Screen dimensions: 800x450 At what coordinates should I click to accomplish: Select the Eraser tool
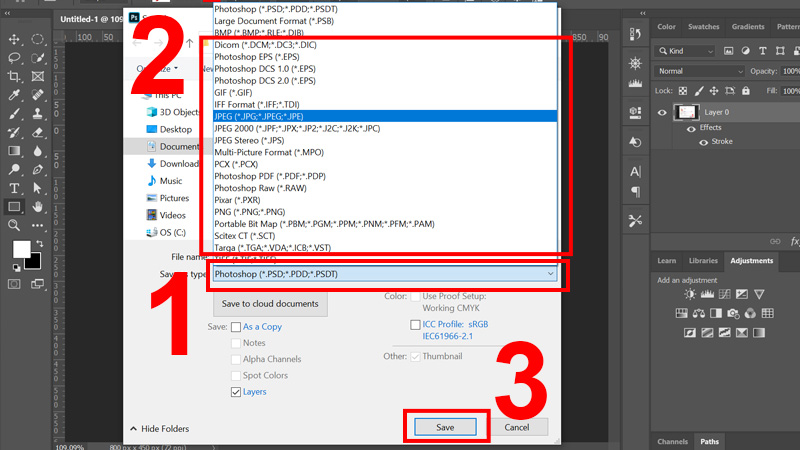tap(37, 133)
